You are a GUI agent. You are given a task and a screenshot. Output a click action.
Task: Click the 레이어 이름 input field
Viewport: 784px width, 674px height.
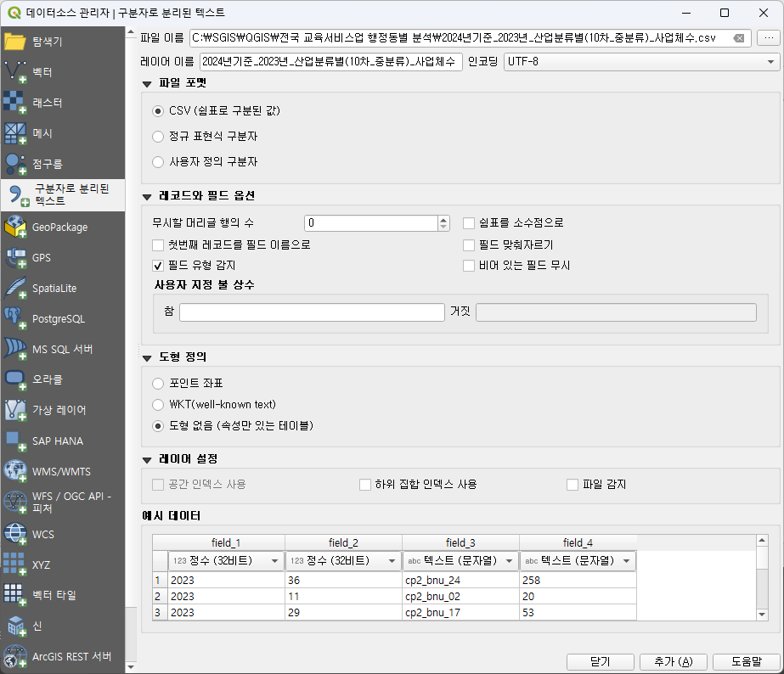click(x=331, y=62)
